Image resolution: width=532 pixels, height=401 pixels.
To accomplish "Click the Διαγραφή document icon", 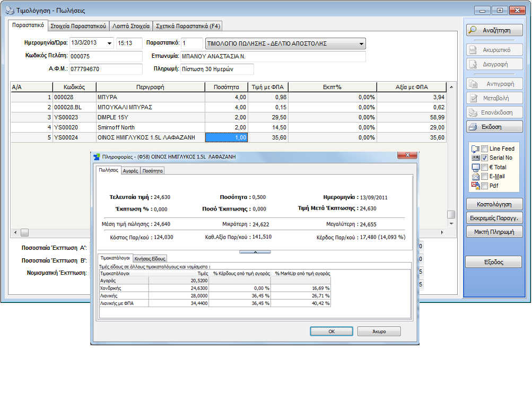I will 473,64.
